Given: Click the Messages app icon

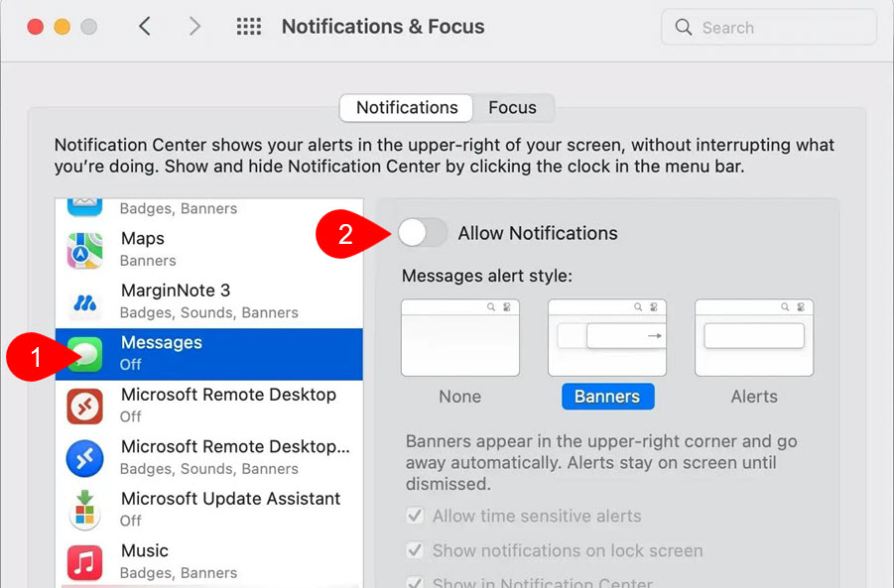Looking at the screenshot, I should 85,354.
